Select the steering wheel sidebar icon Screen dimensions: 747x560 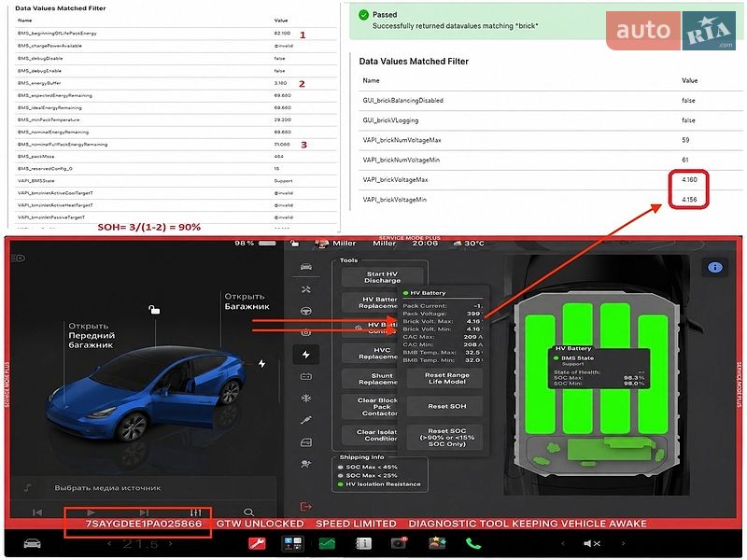306,311
